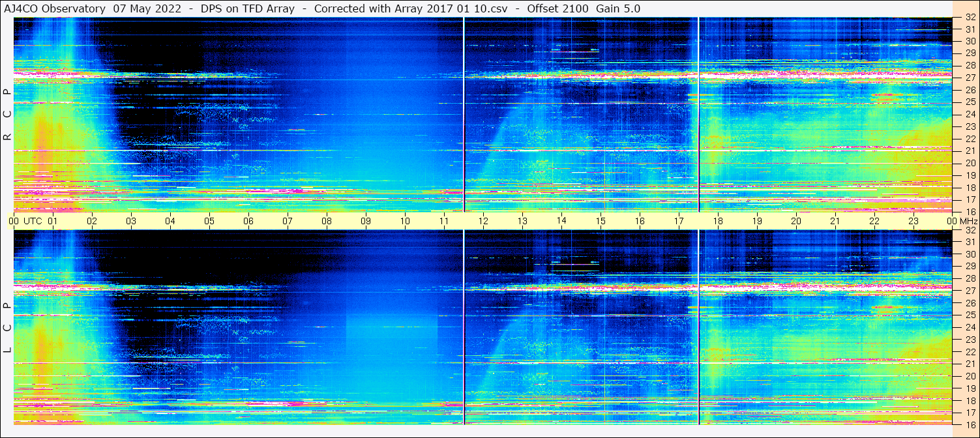Pick the "04" hour marker
The width and height of the screenshot is (980, 438).
tap(170, 221)
